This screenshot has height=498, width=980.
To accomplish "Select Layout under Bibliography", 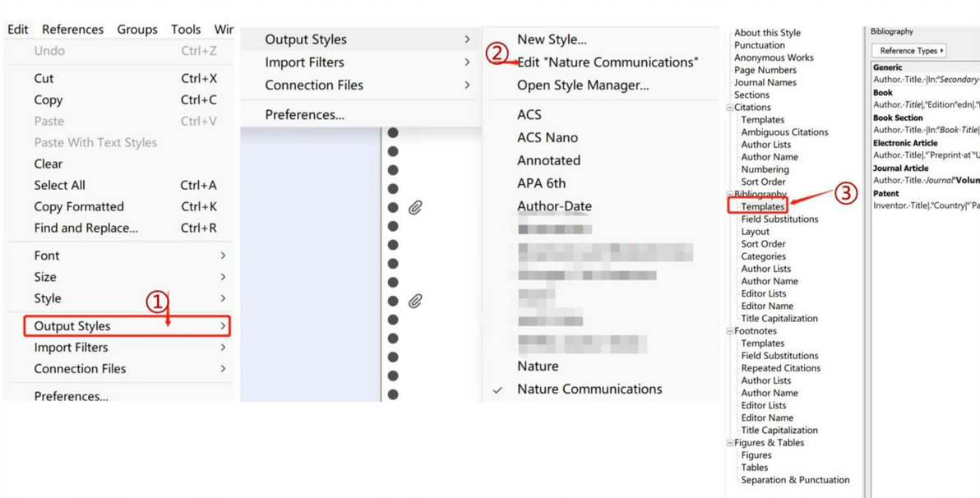I will tap(755, 231).
